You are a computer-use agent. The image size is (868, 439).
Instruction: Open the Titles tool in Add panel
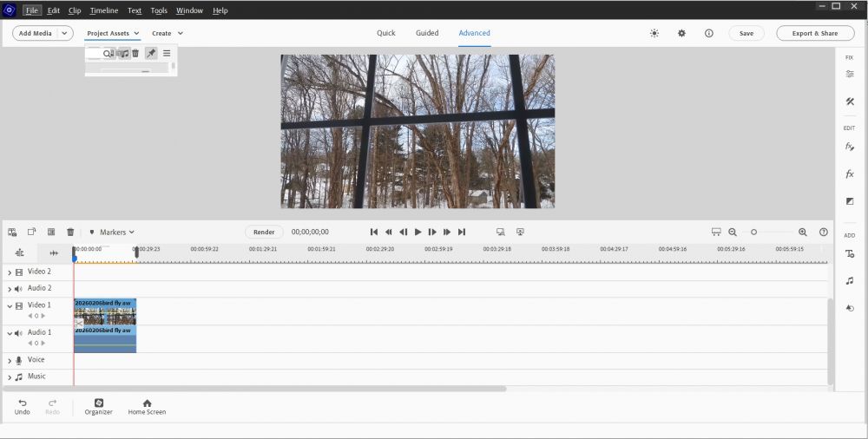(x=850, y=253)
